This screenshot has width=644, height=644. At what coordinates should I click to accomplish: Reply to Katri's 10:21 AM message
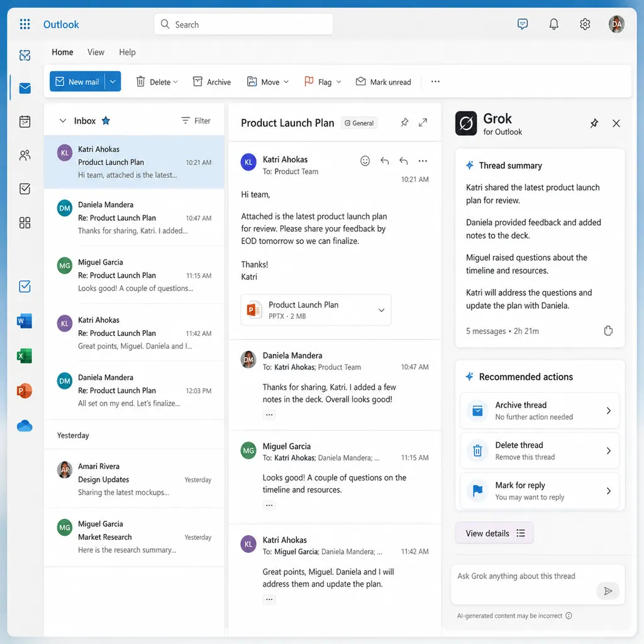384,161
